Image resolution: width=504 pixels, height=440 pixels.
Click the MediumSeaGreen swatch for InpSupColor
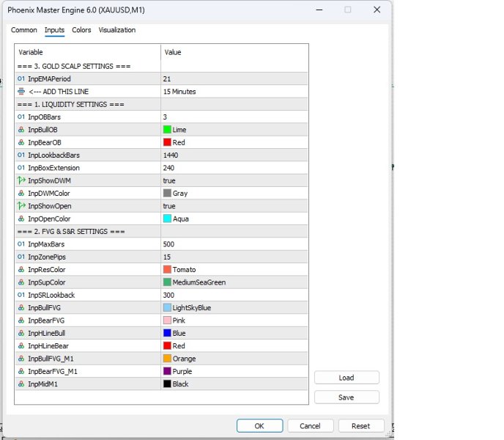(x=167, y=282)
